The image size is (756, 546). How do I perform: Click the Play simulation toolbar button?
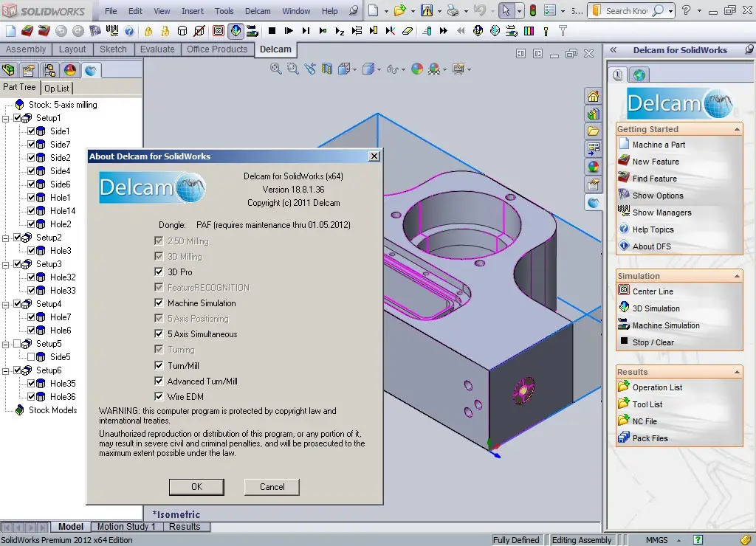point(289,31)
